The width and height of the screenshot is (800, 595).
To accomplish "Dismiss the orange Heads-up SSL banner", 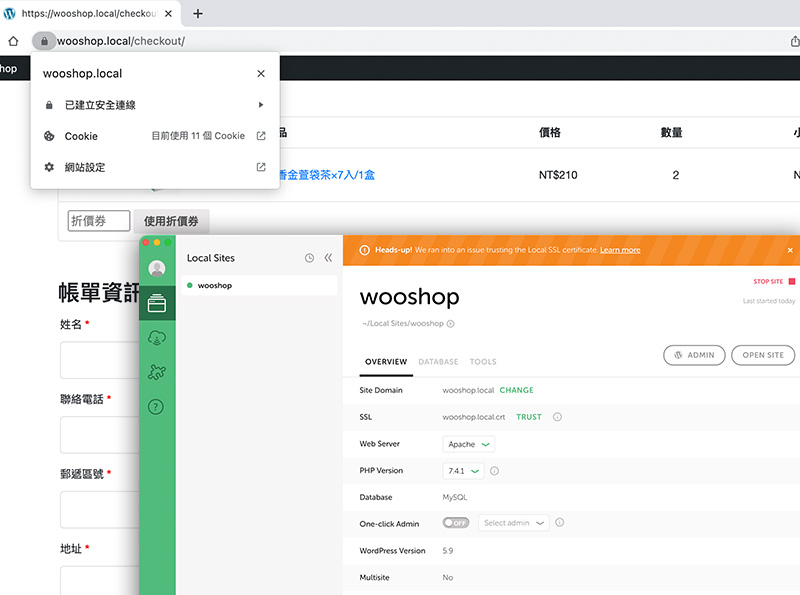I will point(790,250).
